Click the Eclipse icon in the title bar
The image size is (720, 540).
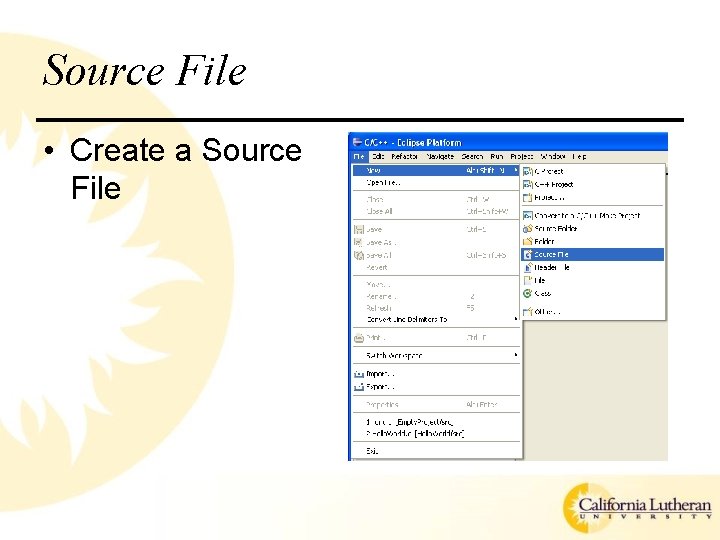point(357,142)
